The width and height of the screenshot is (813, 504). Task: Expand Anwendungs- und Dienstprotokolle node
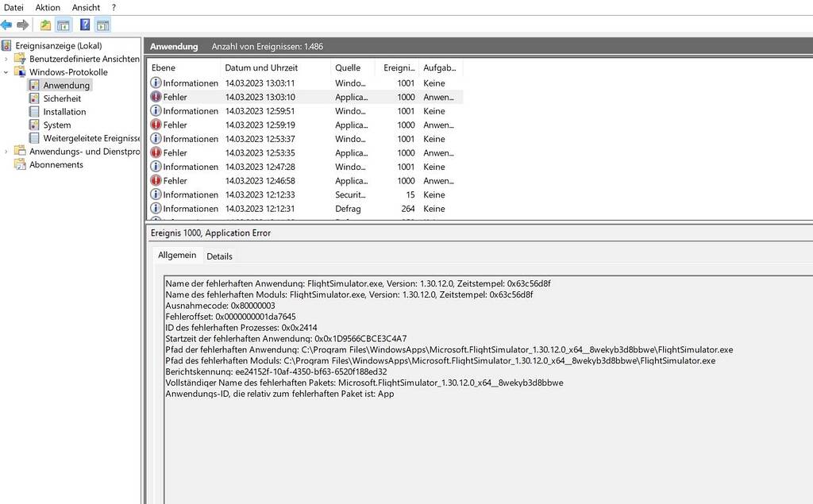coord(6,152)
